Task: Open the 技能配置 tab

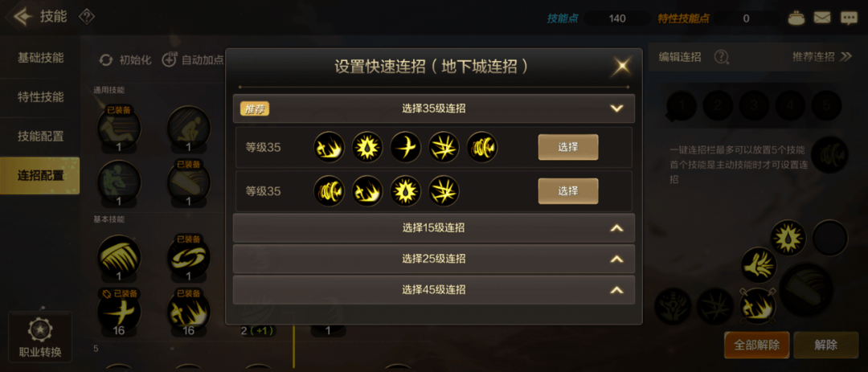Action: coord(40,136)
